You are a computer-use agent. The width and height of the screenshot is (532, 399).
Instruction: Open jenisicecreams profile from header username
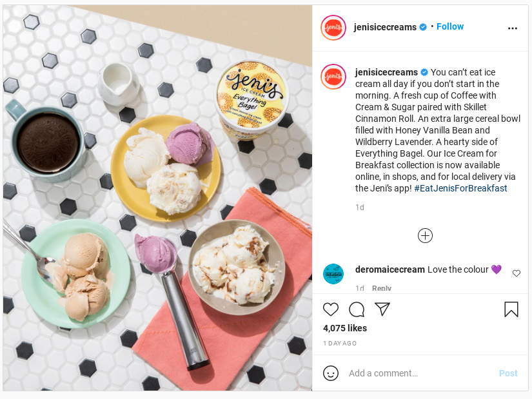tap(385, 27)
